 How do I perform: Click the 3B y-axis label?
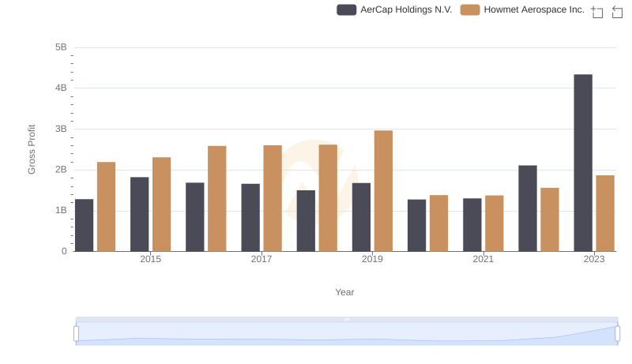pos(61,129)
